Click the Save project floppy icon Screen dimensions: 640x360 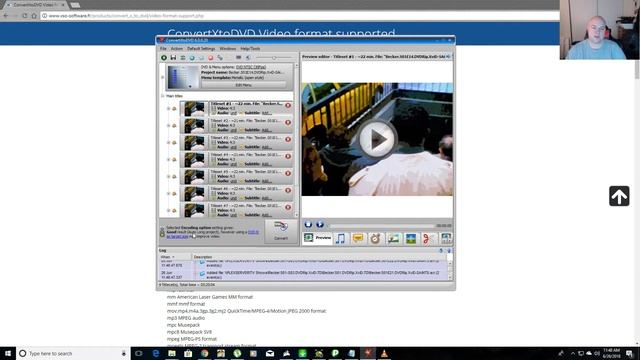[173, 58]
